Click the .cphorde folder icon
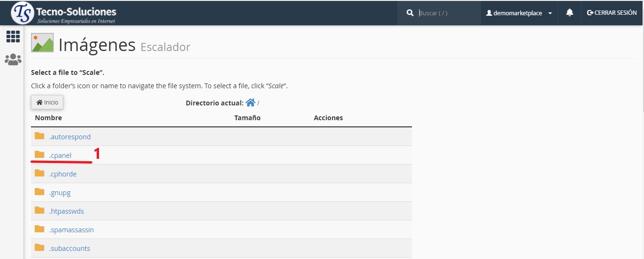This screenshot has height=259, width=644. click(x=40, y=174)
